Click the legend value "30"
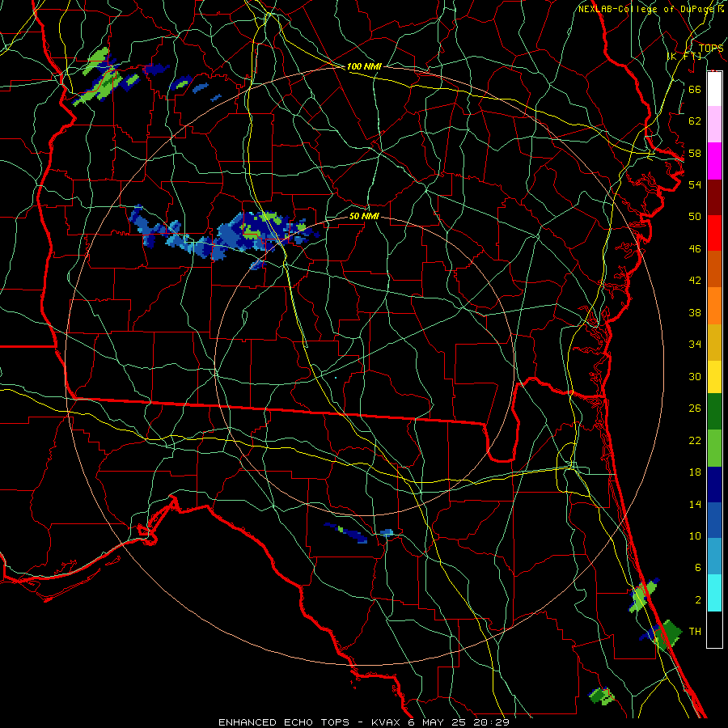This screenshot has height=728, width=728. point(695,376)
